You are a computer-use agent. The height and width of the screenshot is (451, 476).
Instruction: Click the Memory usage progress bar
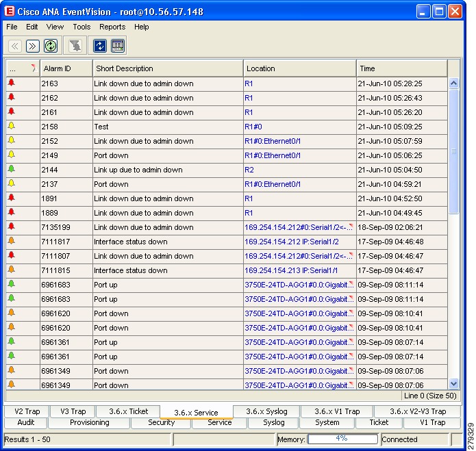(342, 439)
